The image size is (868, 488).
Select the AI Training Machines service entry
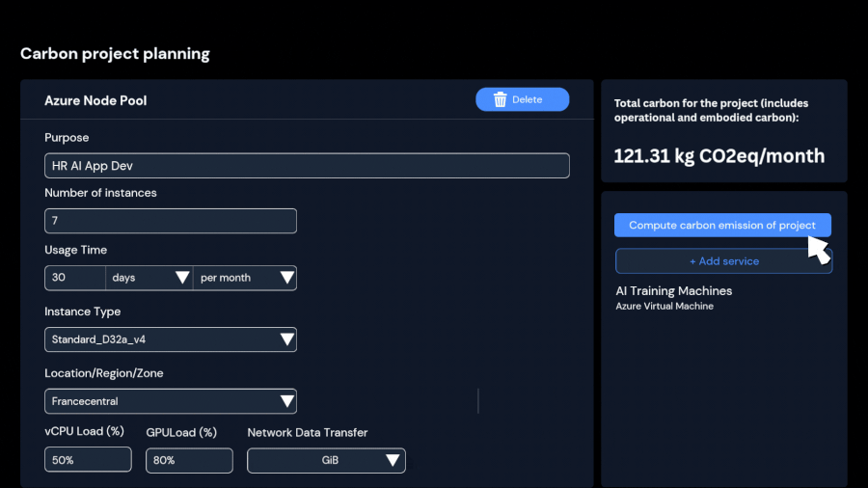click(x=674, y=297)
